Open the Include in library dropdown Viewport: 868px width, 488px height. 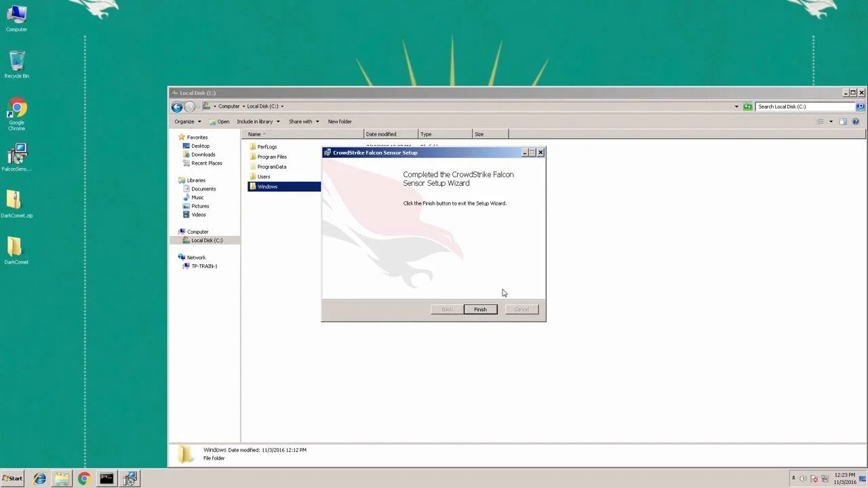coord(258,121)
